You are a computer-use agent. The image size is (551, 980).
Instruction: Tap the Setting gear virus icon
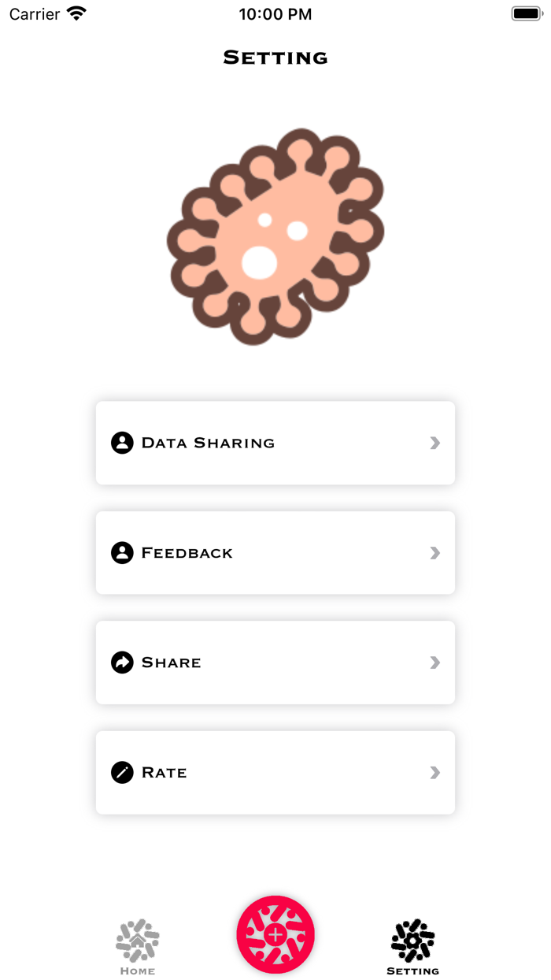(413, 939)
